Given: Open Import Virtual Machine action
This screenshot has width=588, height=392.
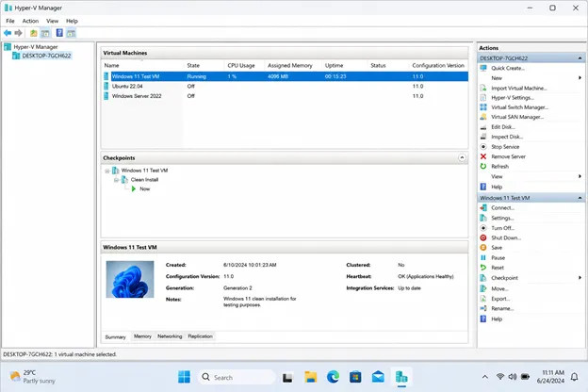Looking at the screenshot, I should [519, 89].
